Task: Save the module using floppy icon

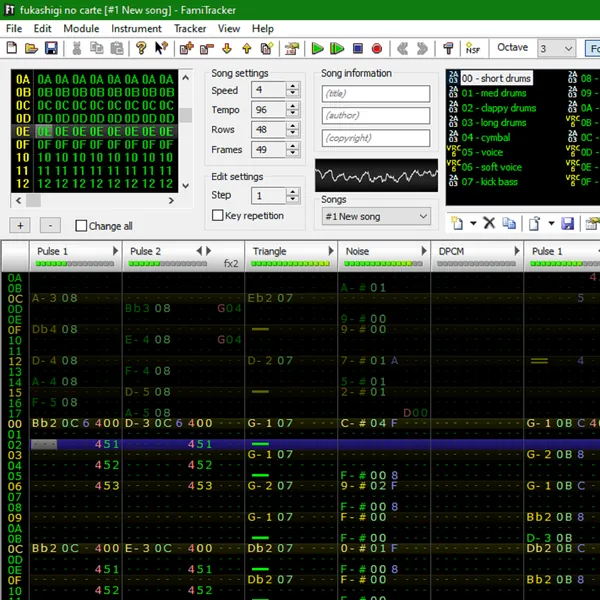Action: 51,48
